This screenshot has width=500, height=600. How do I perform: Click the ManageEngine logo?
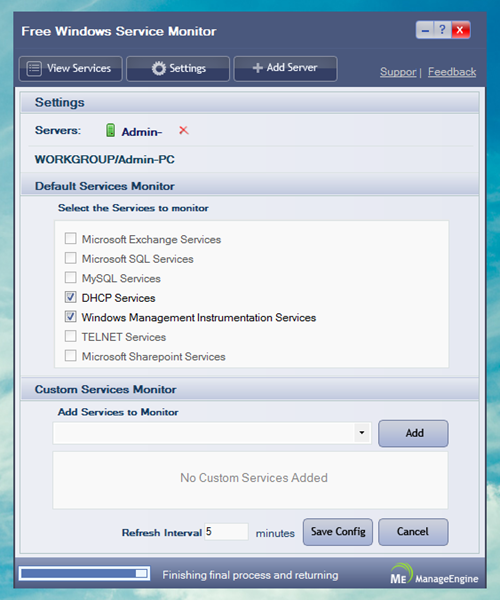pyautogui.click(x=434, y=574)
